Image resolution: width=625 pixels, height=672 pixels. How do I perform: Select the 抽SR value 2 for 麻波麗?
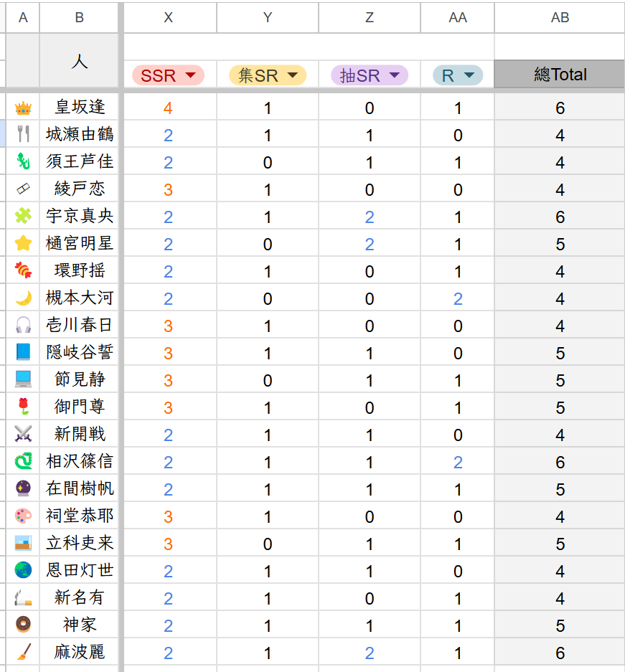[x=369, y=653]
